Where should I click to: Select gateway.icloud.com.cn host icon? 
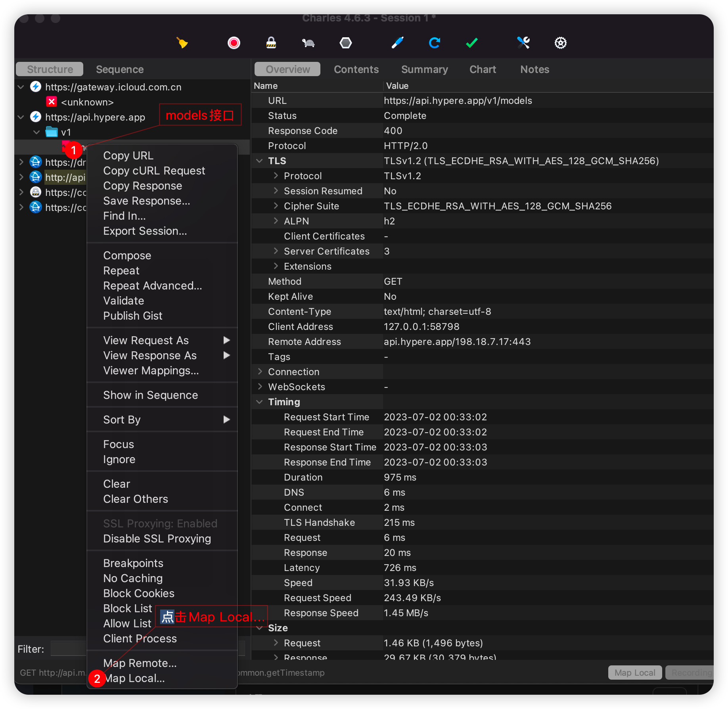point(36,86)
